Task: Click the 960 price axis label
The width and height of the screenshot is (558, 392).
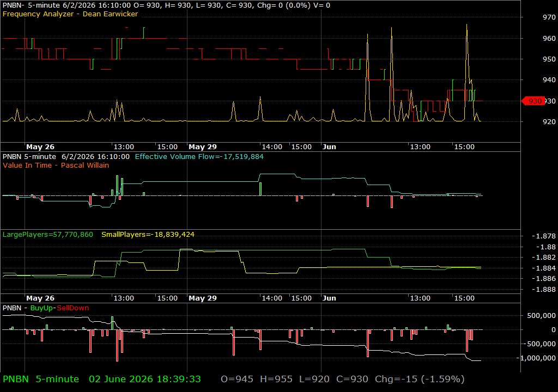Action: point(549,39)
